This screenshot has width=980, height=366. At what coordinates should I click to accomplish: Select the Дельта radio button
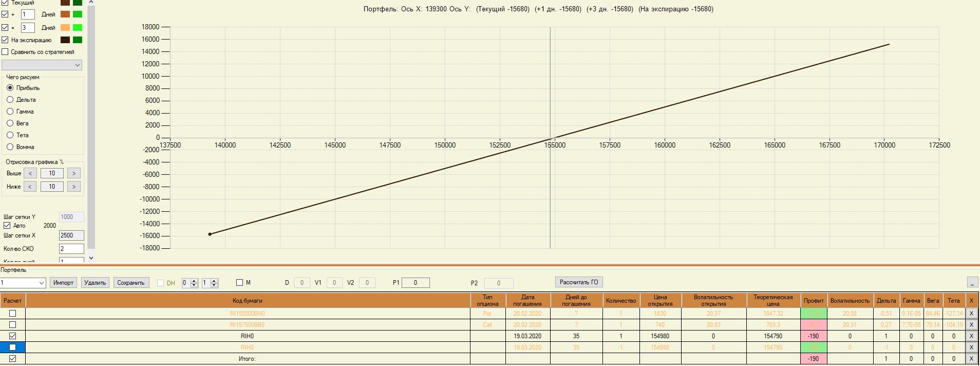click(10, 100)
